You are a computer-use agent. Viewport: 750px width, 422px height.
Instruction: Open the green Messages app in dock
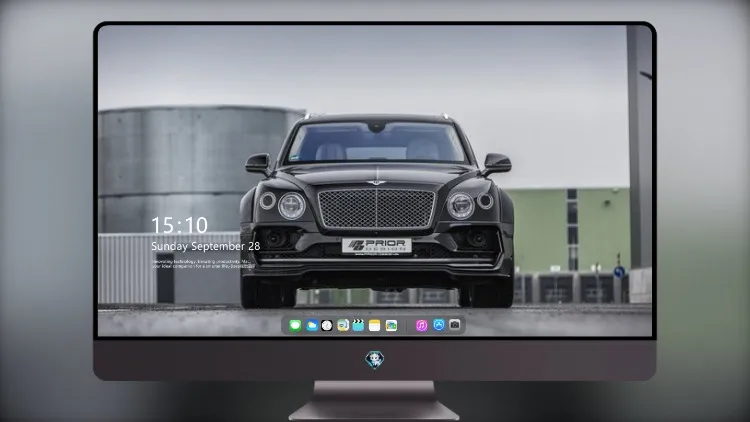coord(295,325)
